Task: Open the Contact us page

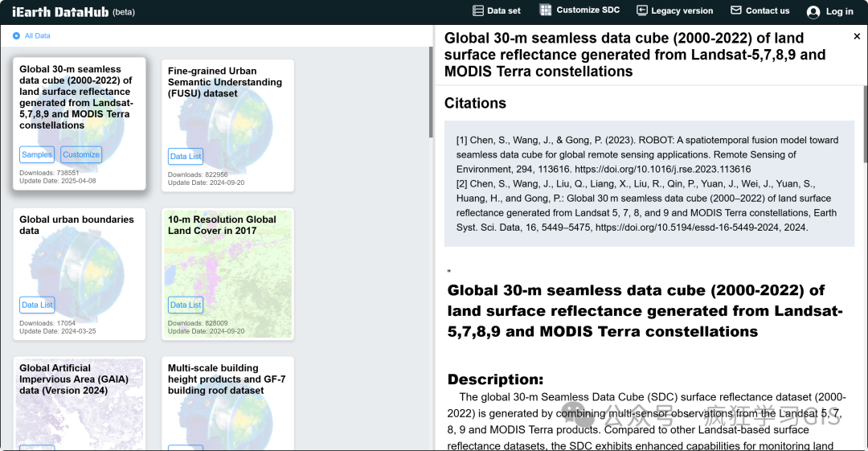Action: point(760,10)
